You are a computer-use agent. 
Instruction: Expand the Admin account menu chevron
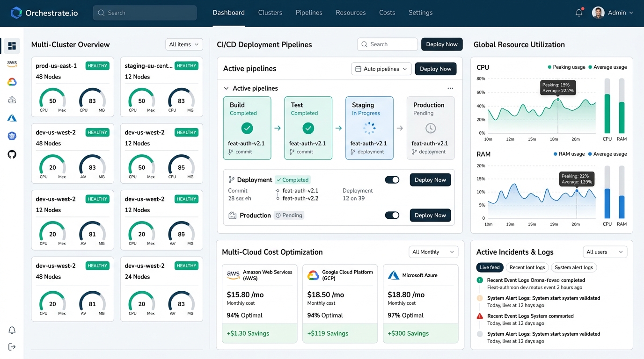[631, 13]
